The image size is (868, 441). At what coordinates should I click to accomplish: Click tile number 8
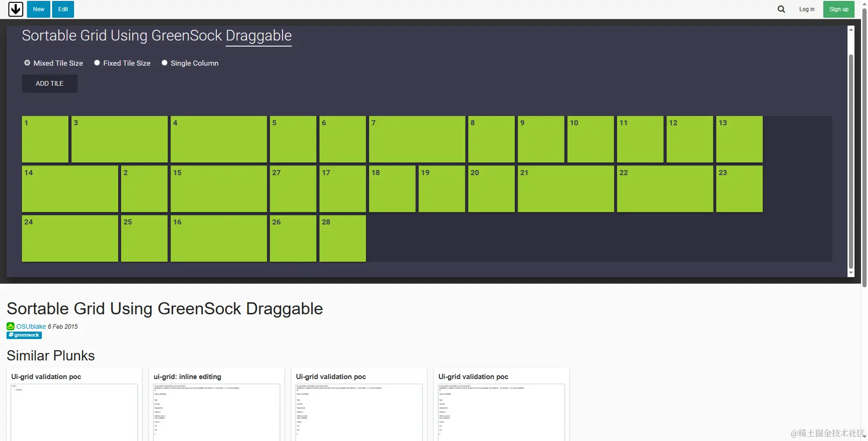(x=491, y=139)
